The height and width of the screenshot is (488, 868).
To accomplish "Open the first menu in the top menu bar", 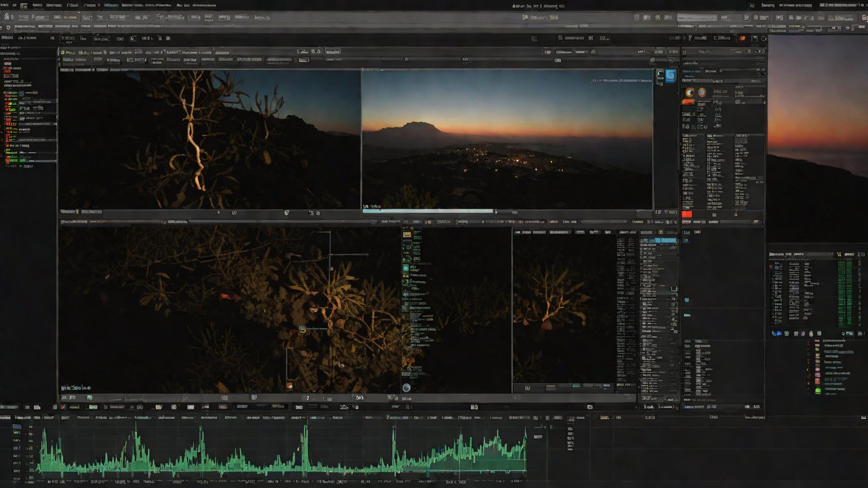I will 4,5.
